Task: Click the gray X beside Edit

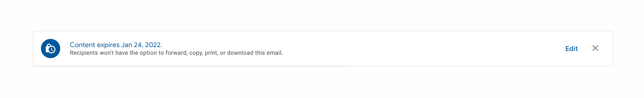Action: (595, 48)
